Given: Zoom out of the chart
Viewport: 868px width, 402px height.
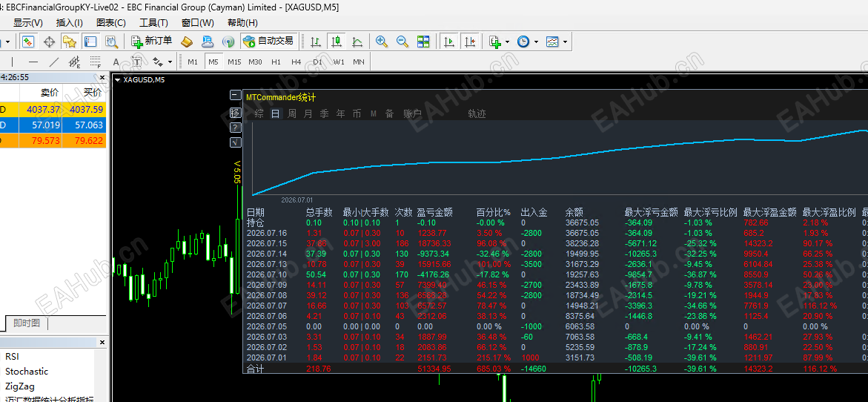Looking at the screenshot, I should click(x=402, y=42).
